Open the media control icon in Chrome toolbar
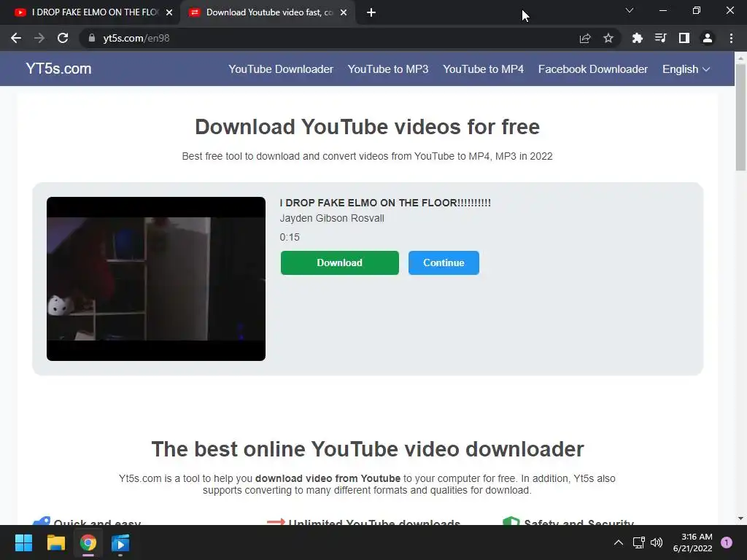This screenshot has height=560, width=747. click(660, 38)
